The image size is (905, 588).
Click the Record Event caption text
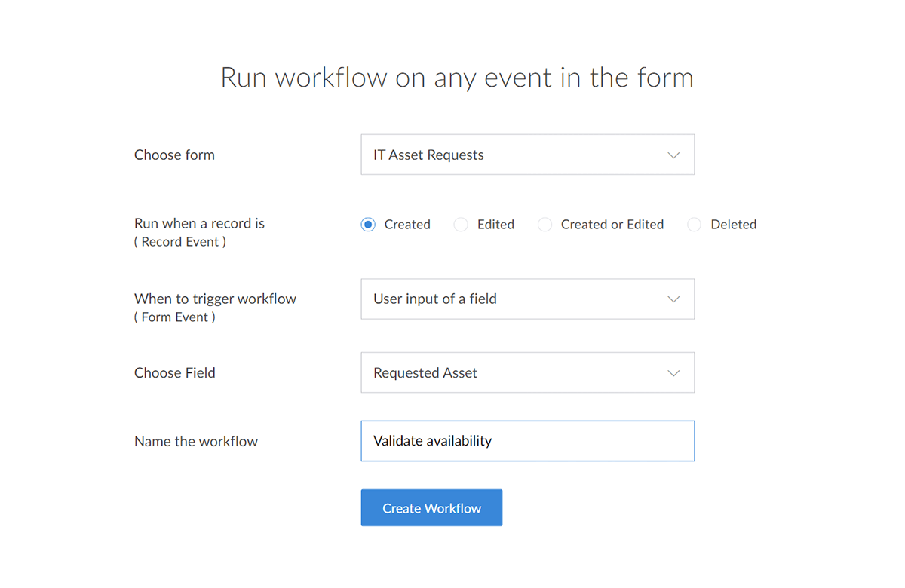[179, 241]
